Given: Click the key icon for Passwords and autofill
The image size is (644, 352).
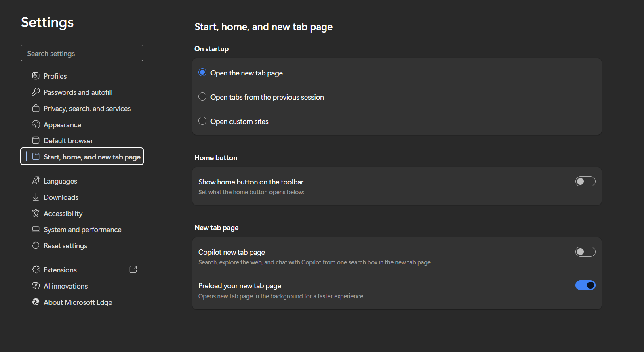Looking at the screenshot, I should pyautogui.click(x=36, y=92).
